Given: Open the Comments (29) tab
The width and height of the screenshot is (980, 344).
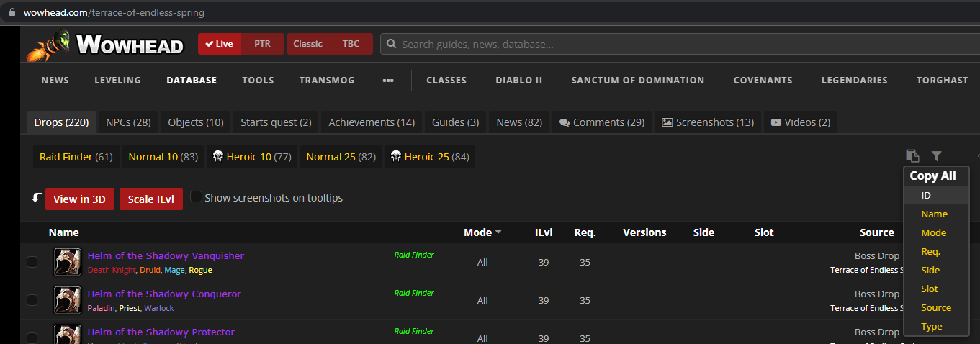Looking at the screenshot, I should [602, 122].
